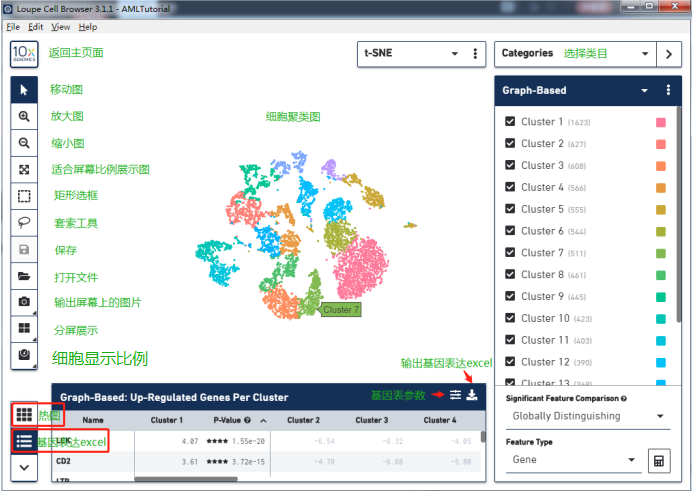
Task: Open the Gene feature type dropdown
Action: [x=573, y=460]
